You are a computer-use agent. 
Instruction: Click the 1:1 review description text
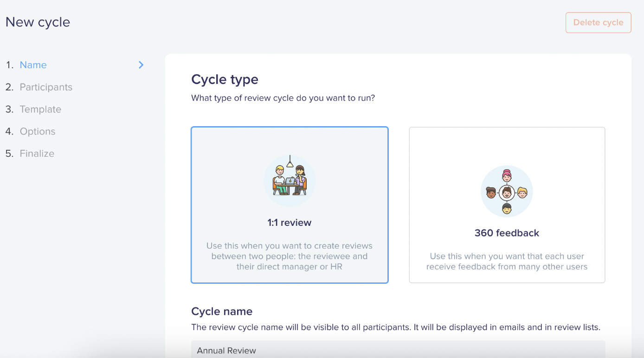coord(290,256)
